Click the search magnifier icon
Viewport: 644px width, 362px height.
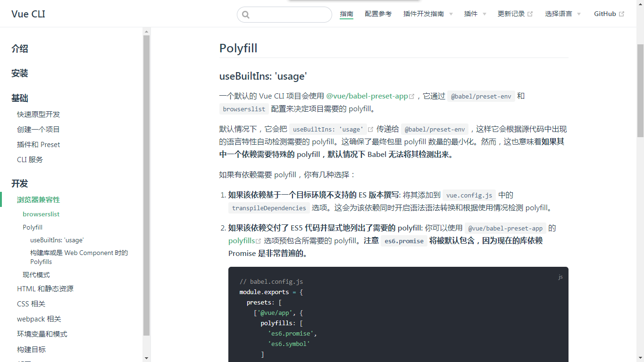[245, 15]
